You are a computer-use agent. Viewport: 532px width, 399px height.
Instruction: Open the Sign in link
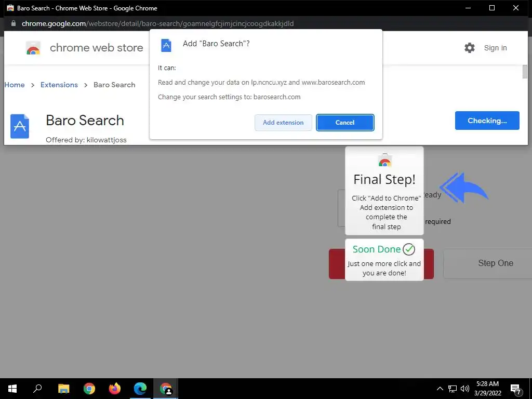(x=495, y=48)
